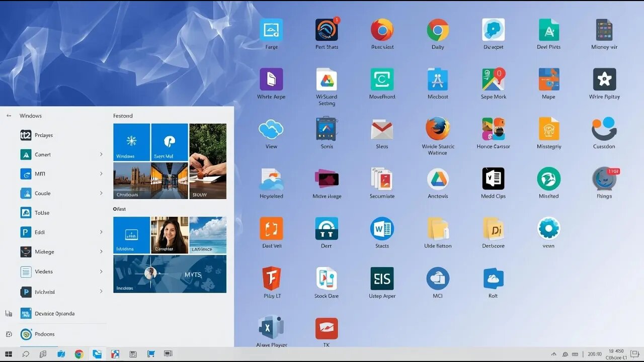Open the Anctovis drive icon
The height and width of the screenshot is (362, 644).
click(x=438, y=178)
